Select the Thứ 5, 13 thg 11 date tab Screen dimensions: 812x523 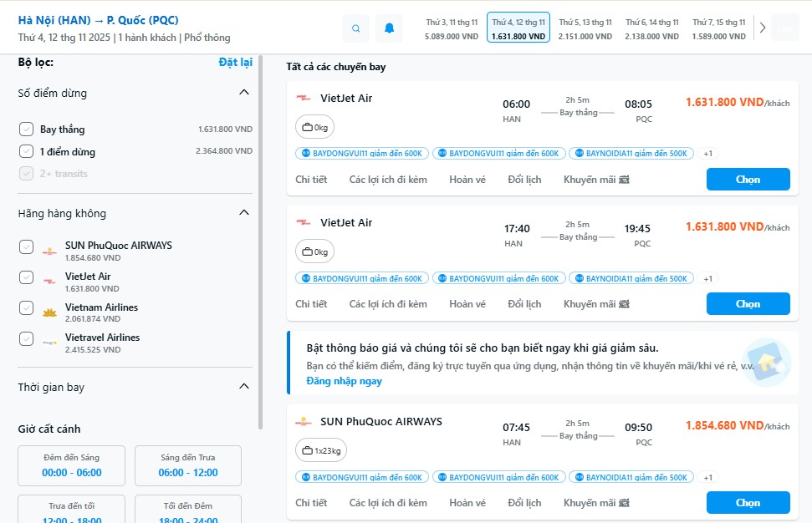585,28
